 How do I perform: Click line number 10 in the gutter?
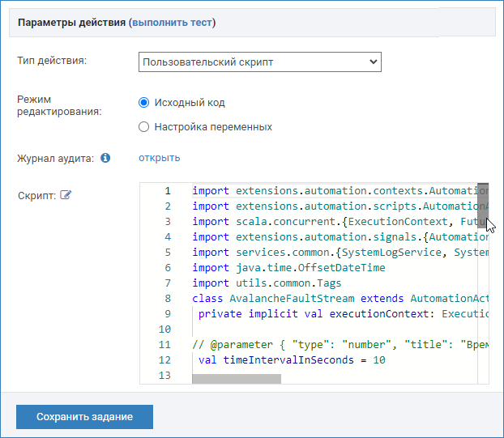165,330
